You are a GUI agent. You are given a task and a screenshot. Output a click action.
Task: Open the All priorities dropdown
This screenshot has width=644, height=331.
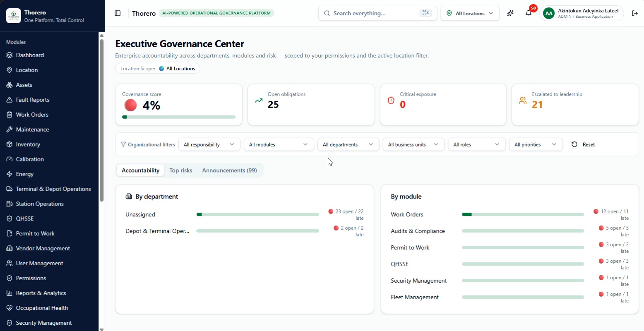pyautogui.click(x=536, y=144)
